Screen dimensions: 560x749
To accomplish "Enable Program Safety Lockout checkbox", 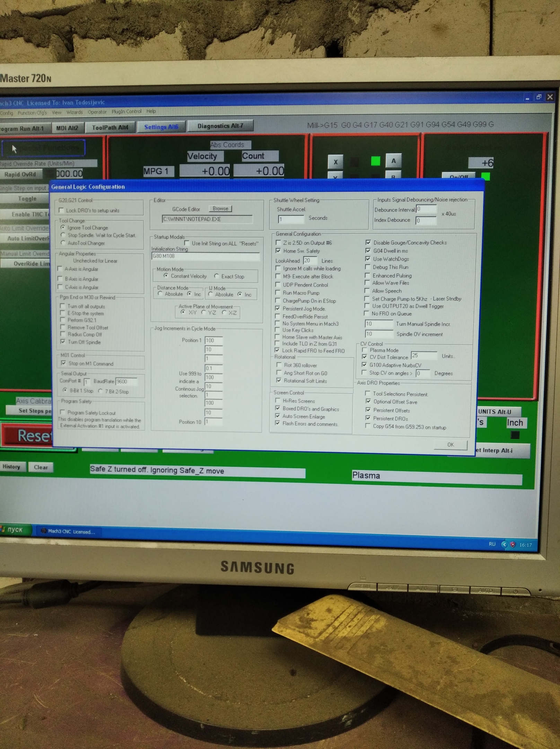I will click(63, 412).
